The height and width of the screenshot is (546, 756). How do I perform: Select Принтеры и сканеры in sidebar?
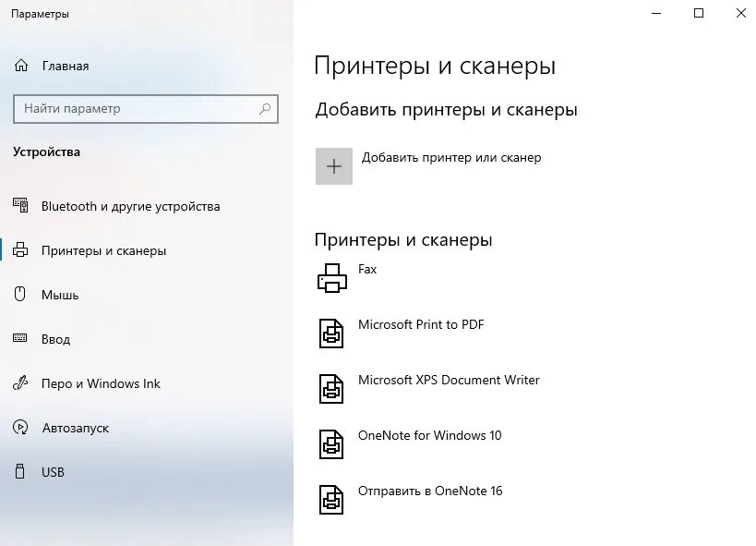point(103,251)
